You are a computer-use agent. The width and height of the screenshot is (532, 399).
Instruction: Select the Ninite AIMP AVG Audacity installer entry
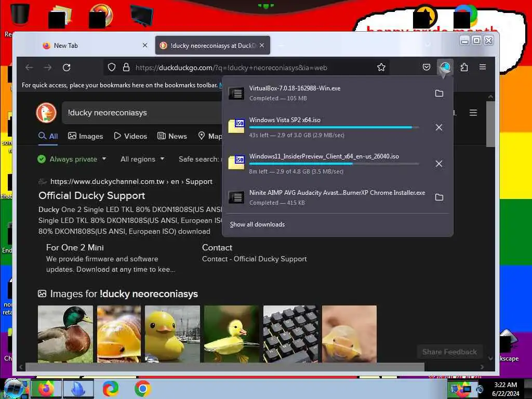(338, 197)
